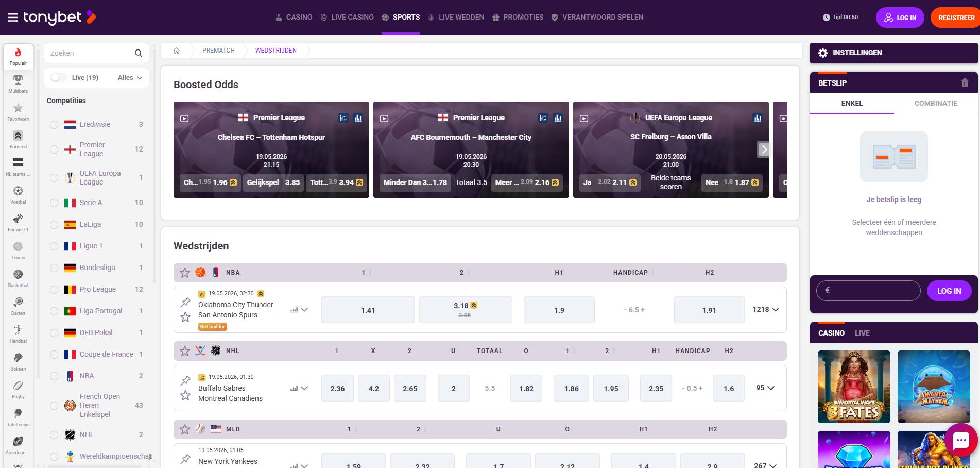Open statistics icon on Chelsea FC – Tottenham card
Viewport: 980px width, 468px height.
click(343, 118)
